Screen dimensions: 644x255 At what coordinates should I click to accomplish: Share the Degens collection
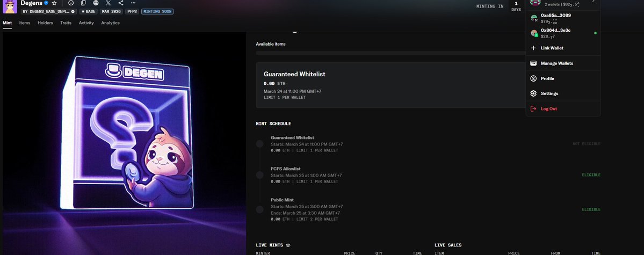click(121, 3)
